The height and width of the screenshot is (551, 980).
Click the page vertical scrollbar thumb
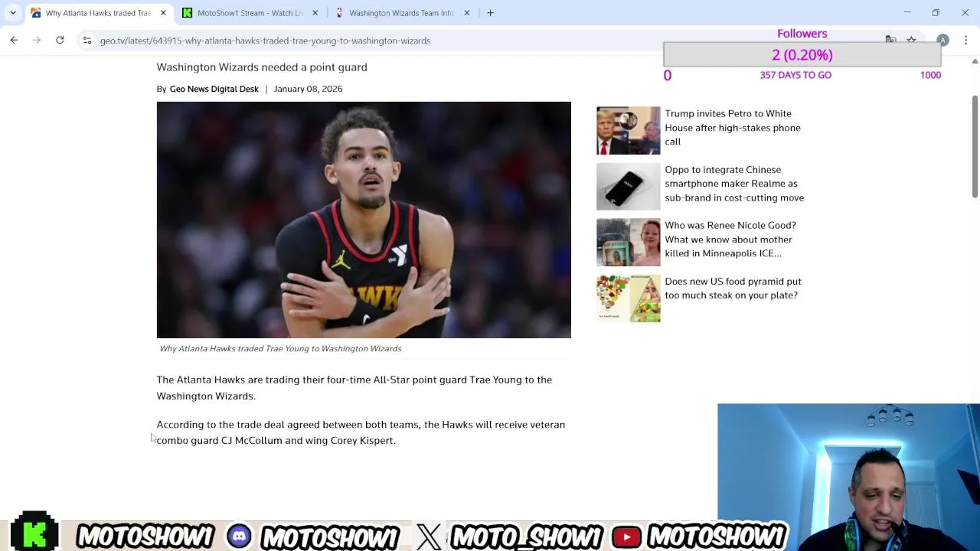click(975, 146)
